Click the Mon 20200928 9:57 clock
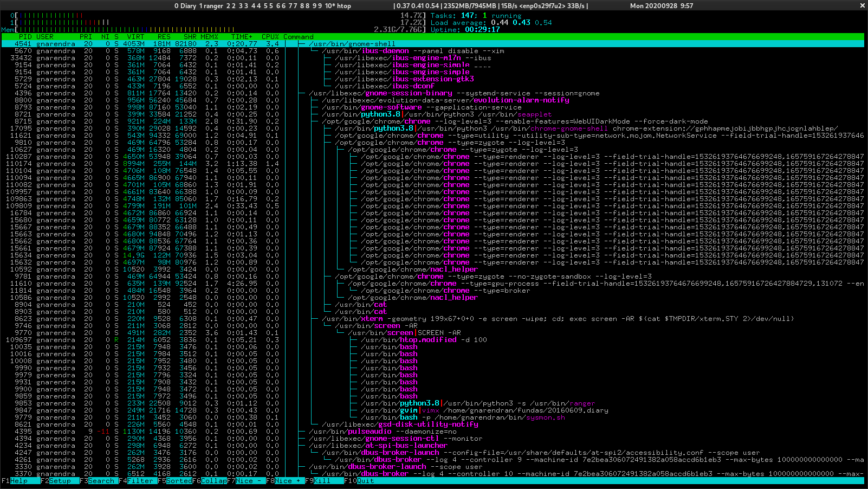Viewport: 868px width, 489px height. 662,6
